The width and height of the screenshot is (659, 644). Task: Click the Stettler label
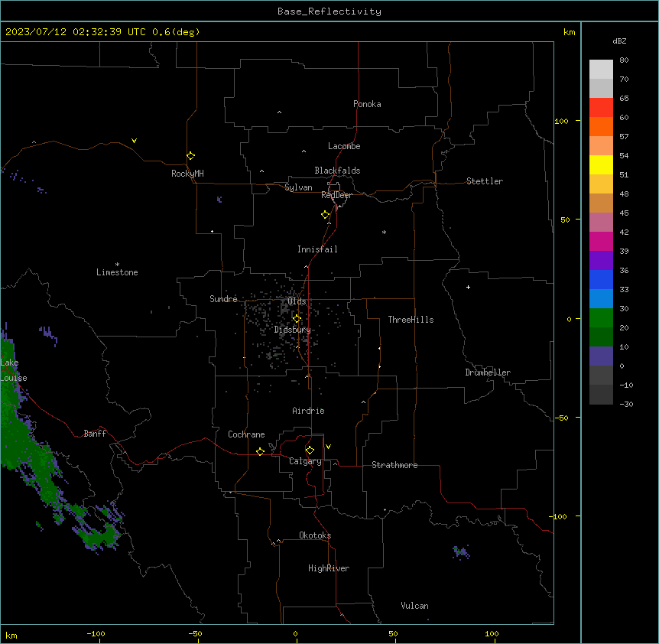[485, 181]
